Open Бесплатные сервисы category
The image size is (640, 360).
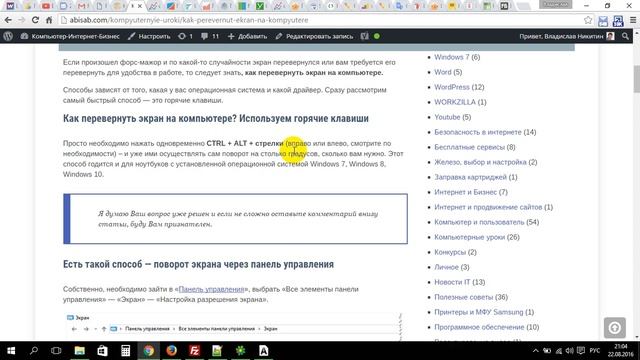coord(469,147)
